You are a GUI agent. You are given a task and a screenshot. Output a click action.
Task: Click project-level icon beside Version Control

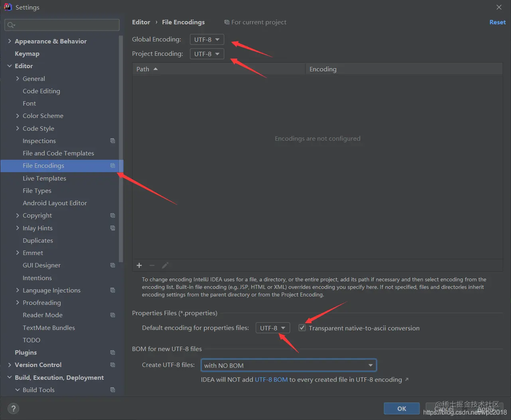[112, 365]
